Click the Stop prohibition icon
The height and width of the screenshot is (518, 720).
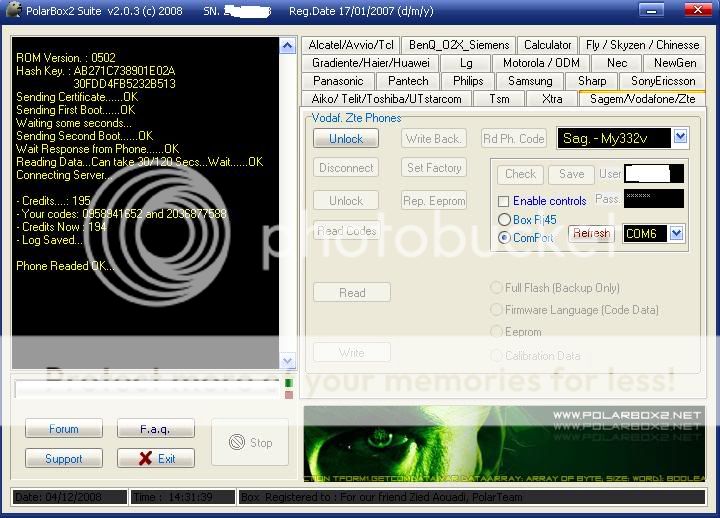click(236, 442)
